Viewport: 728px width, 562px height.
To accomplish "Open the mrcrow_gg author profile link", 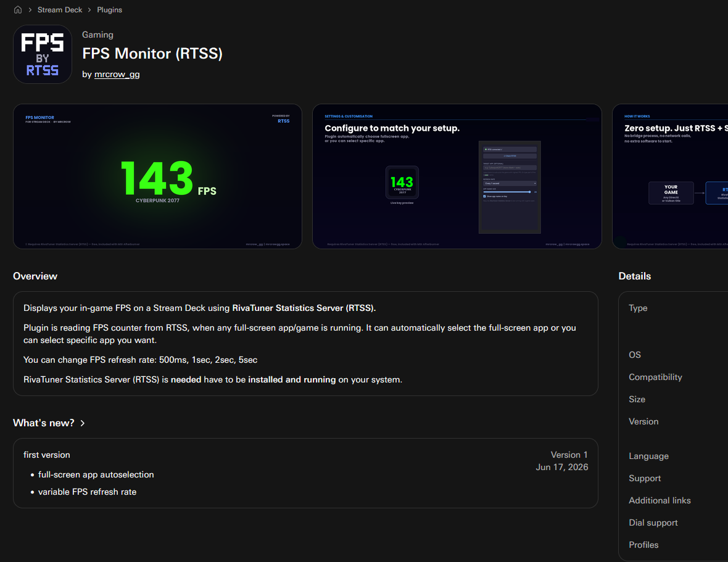I will 117,74.
